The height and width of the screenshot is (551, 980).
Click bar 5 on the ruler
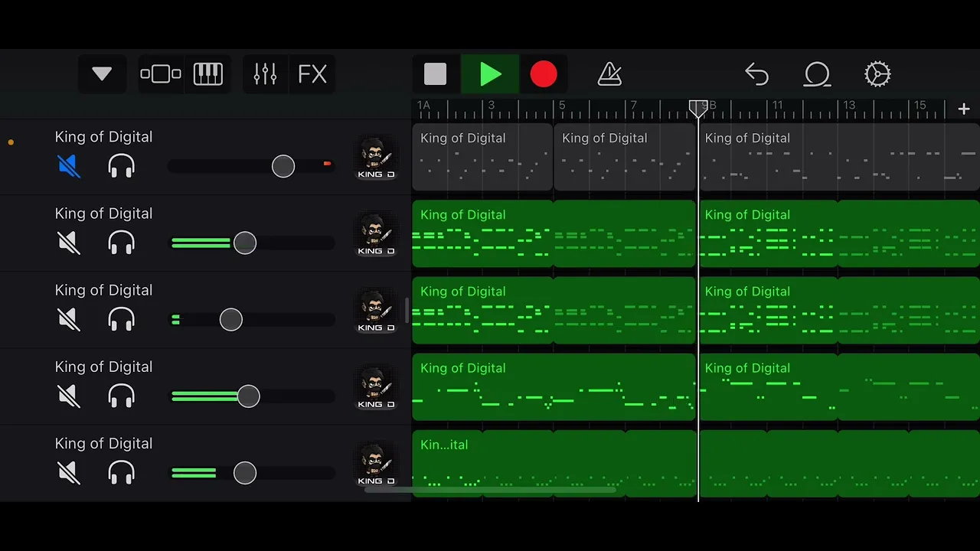coord(562,105)
